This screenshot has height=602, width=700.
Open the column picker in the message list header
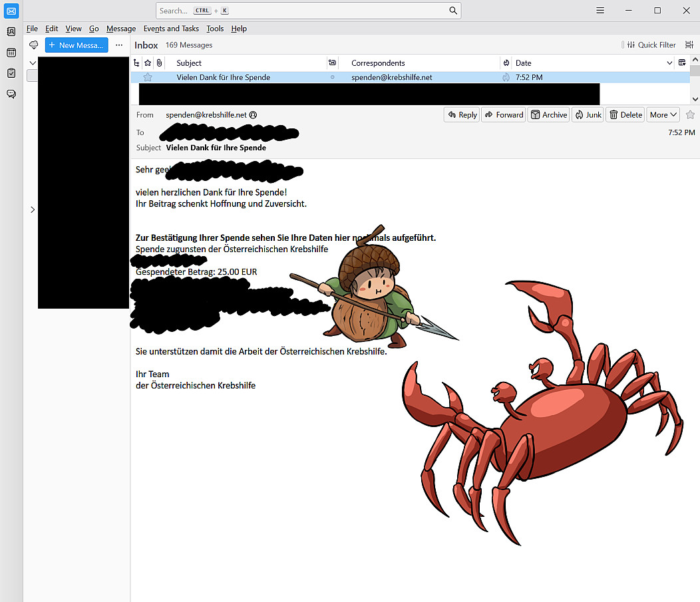tap(681, 63)
